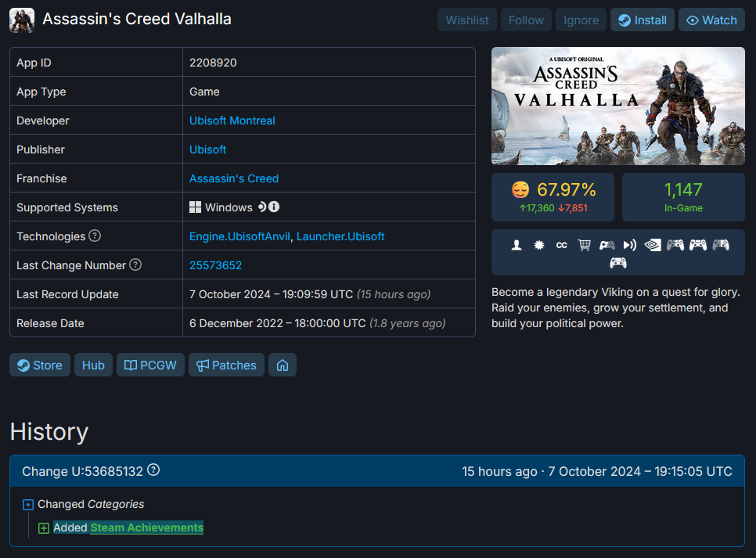Click the info icon in Supported Systems row

click(x=274, y=207)
